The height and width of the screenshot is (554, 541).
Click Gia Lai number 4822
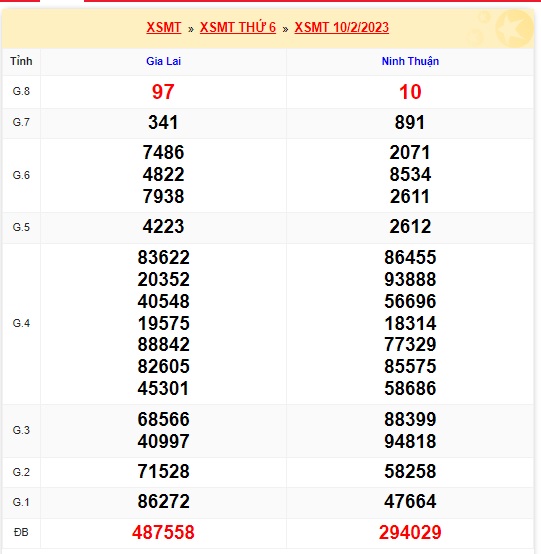point(163,174)
